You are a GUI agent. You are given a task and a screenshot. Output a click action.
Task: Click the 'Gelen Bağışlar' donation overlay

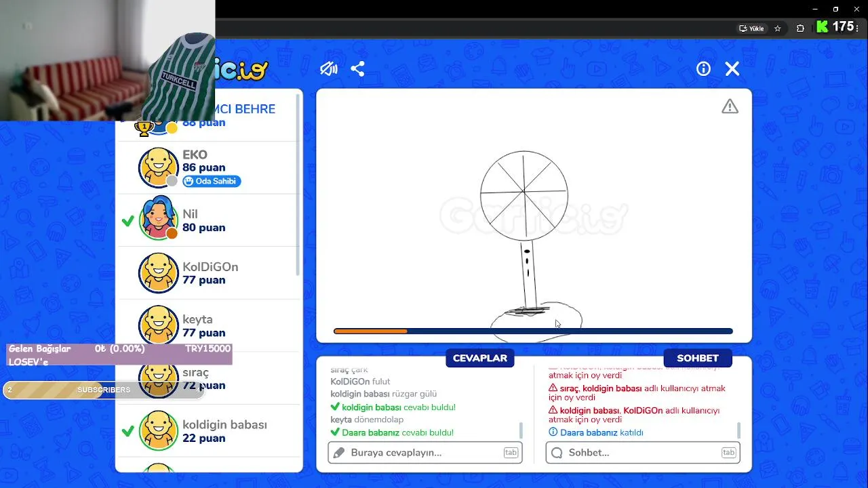[119, 354]
